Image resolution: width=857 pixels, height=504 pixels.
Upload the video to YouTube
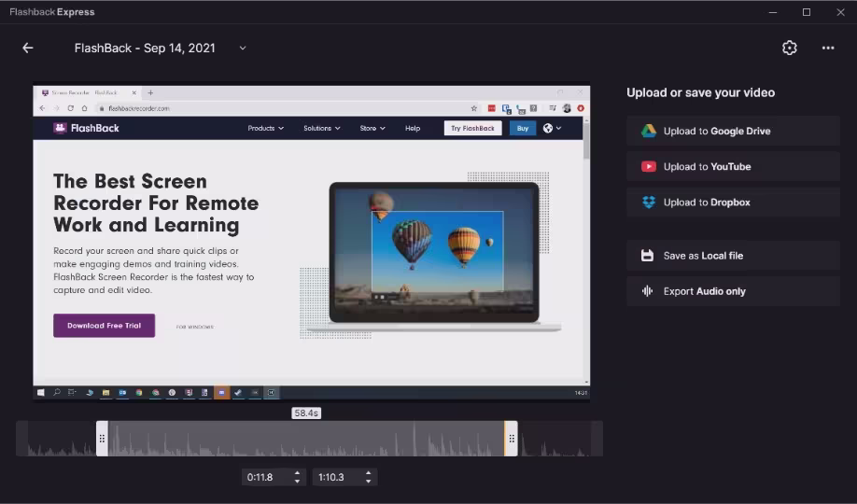733,166
